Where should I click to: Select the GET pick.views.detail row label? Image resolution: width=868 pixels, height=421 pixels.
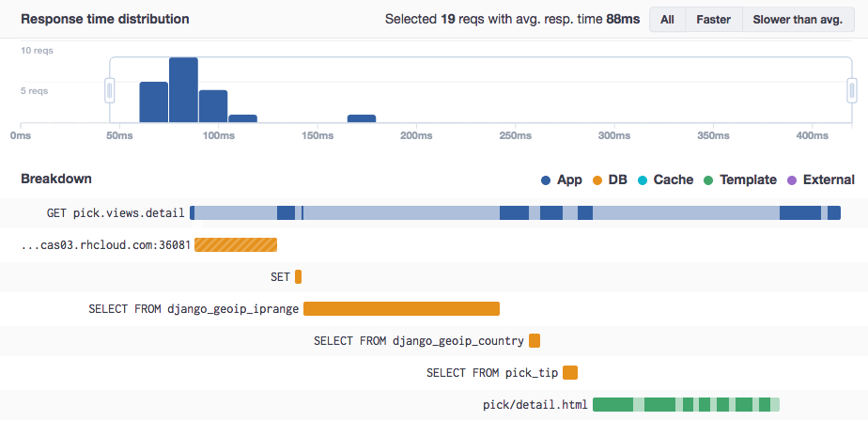point(116,213)
